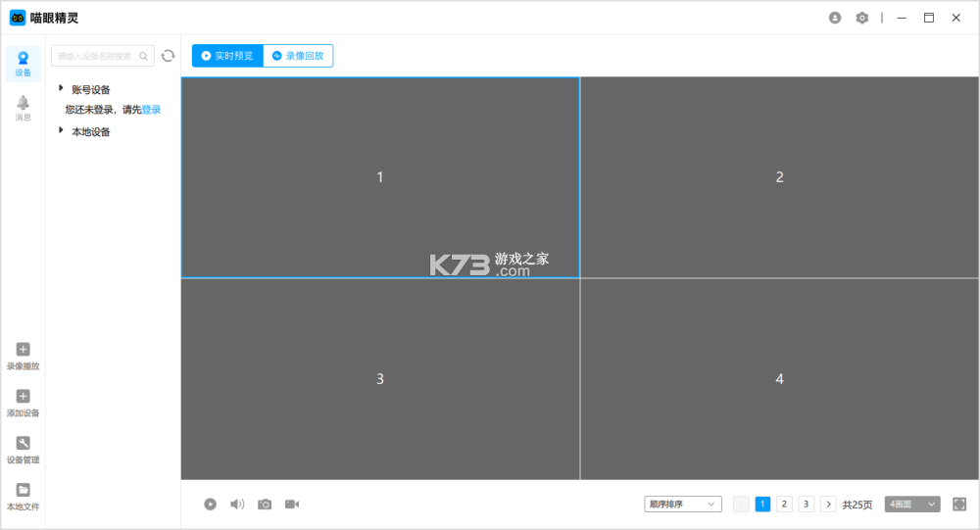Open the user account icon
980x530 pixels.
[x=835, y=18]
